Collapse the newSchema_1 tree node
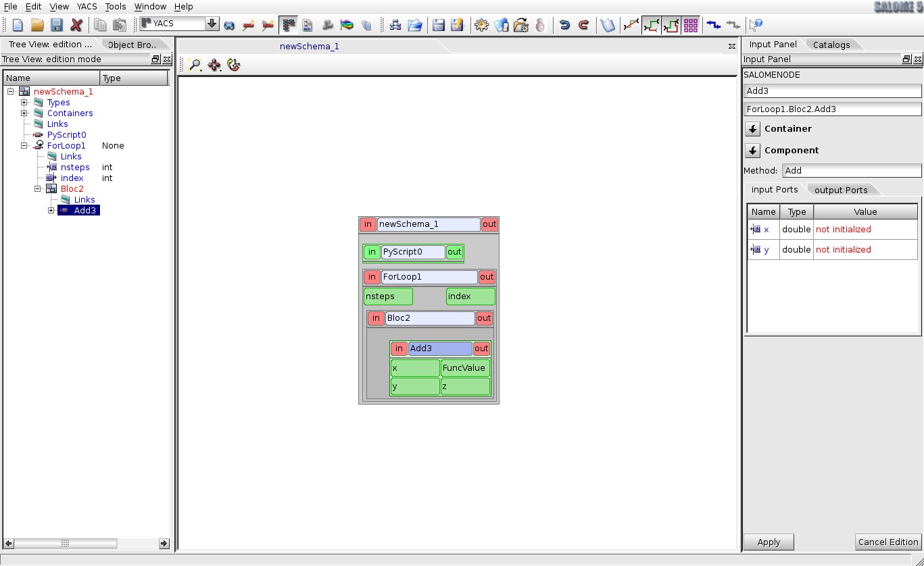This screenshot has width=924, height=566. click(11, 92)
